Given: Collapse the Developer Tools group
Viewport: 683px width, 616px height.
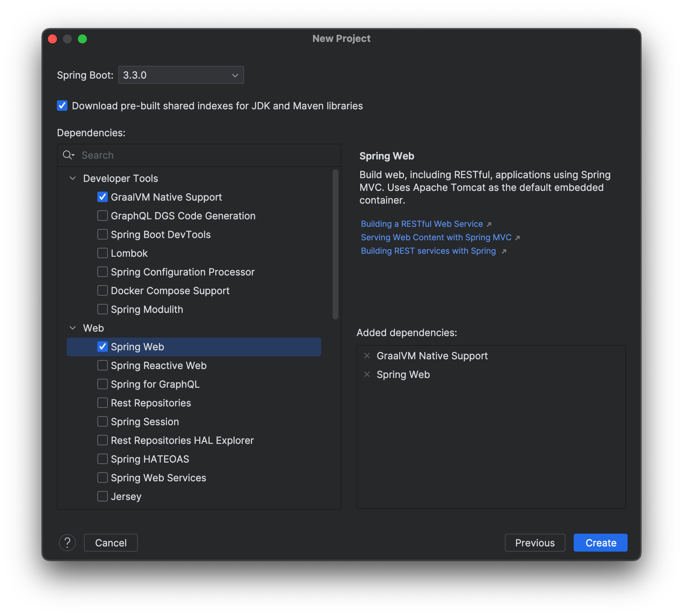Looking at the screenshot, I should tap(73, 178).
